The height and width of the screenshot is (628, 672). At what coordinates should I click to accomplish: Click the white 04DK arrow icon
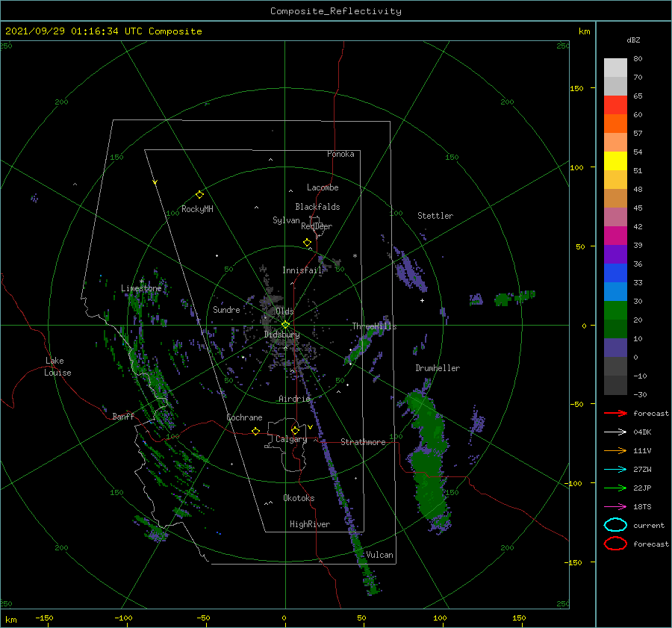click(615, 432)
